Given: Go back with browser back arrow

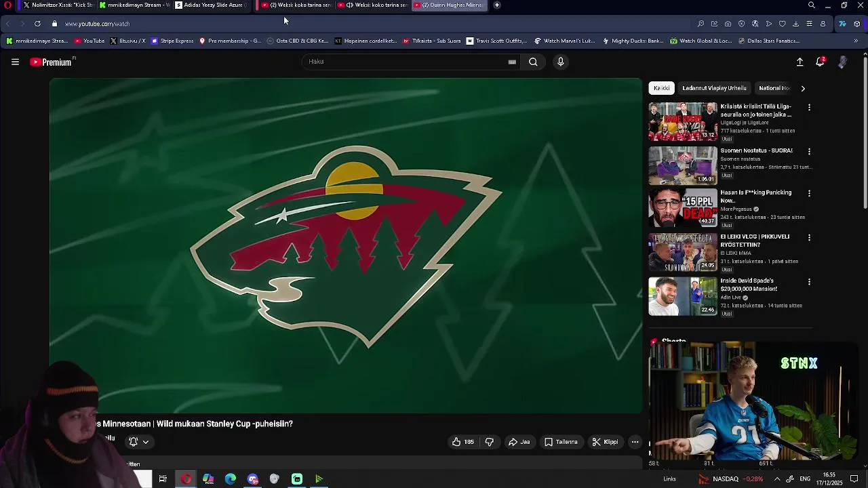Looking at the screenshot, I should point(8,24).
